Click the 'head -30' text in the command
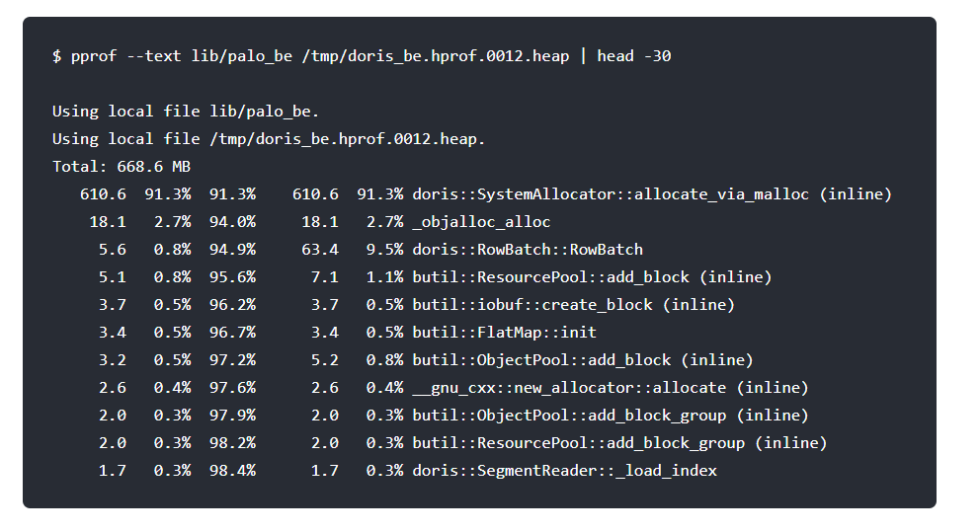 click(x=633, y=56)
